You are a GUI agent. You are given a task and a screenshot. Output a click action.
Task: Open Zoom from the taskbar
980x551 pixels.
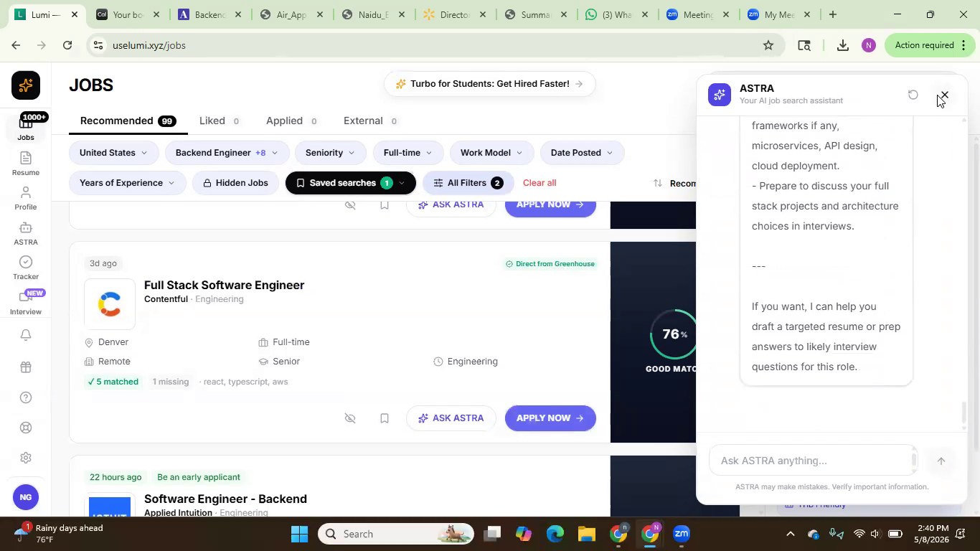tap(682, 534)
